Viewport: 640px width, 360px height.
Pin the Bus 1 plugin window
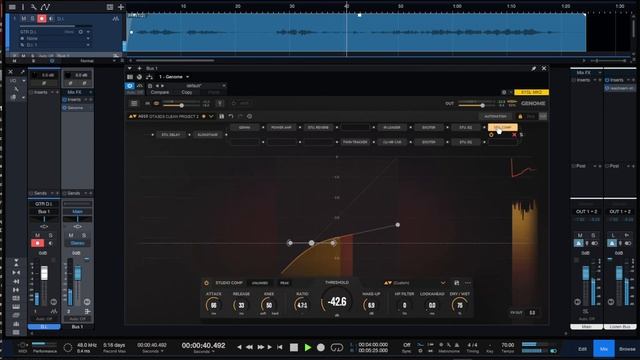[x=533, y=69]
